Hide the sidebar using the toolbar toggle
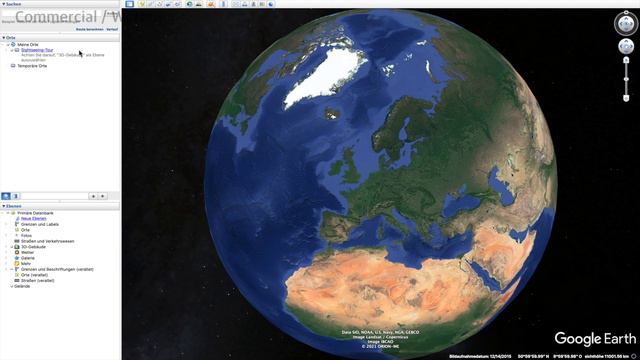 [x=129, y=4]
